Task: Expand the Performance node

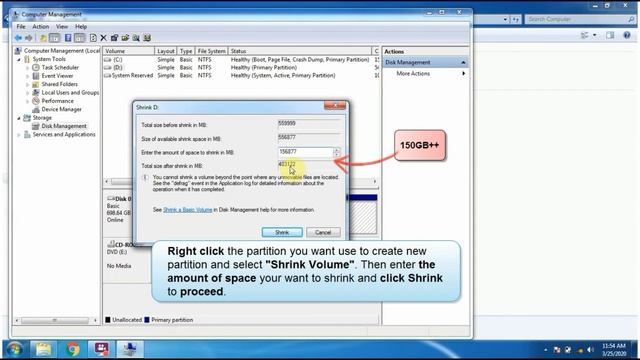Action: click(x=28, y=101)
